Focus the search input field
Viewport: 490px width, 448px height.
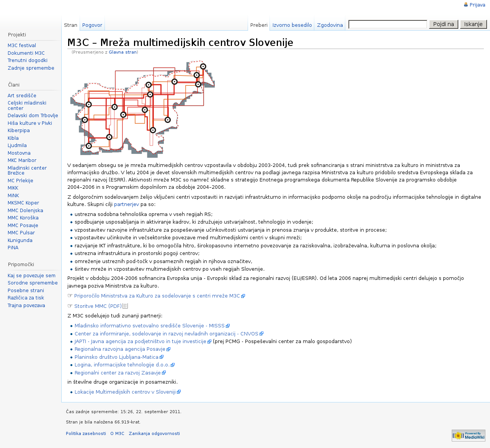tap(387, 25)
